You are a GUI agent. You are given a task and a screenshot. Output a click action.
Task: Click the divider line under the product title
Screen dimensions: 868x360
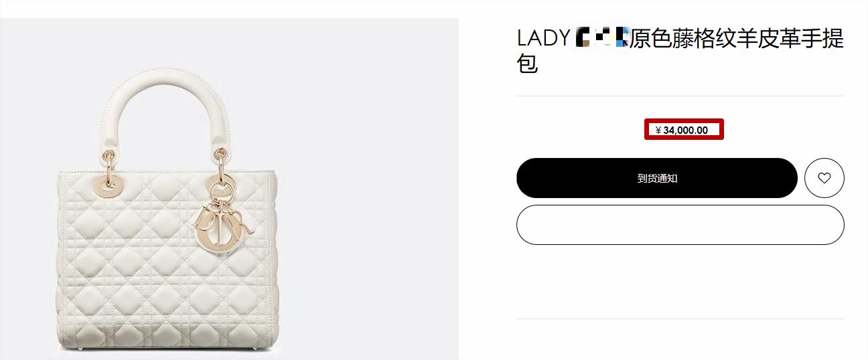pyautogui.click(x=680, y=96)
